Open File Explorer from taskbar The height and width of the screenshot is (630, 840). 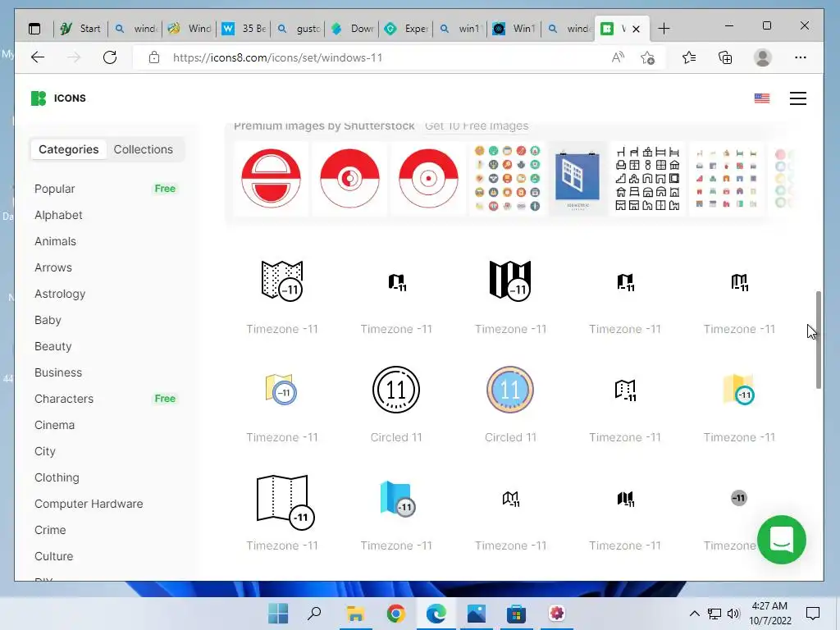(x=355, y=614)
